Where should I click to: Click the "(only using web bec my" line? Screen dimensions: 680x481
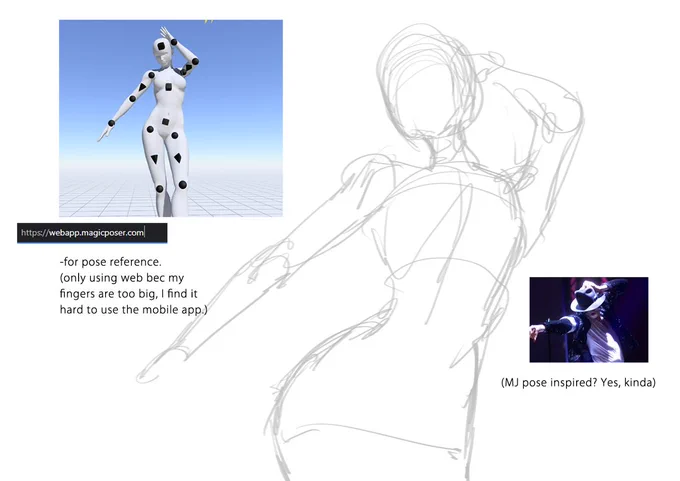point(122,278)
